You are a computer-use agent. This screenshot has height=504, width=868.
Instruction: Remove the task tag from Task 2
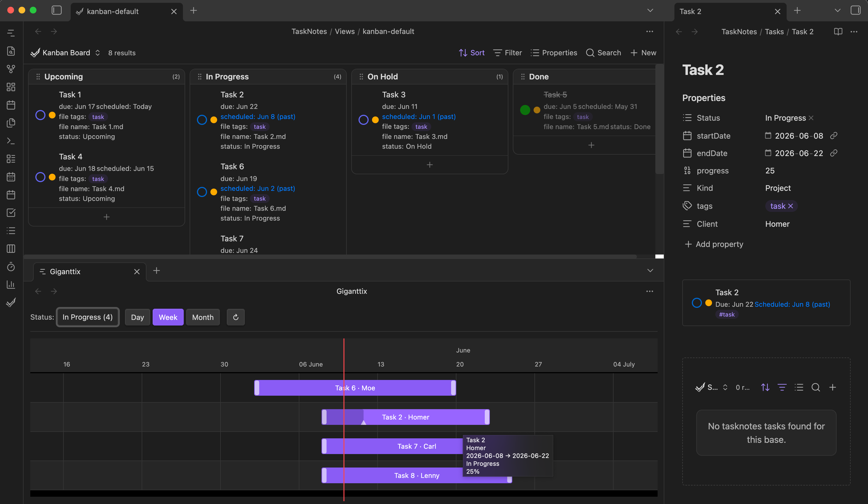(x=791, y=206)
